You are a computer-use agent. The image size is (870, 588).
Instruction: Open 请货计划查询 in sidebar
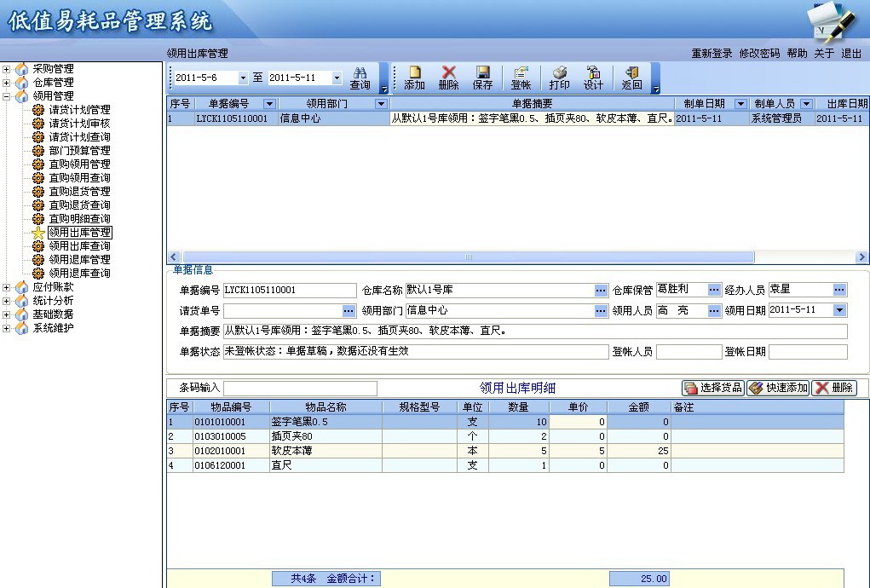coord(79,137)
